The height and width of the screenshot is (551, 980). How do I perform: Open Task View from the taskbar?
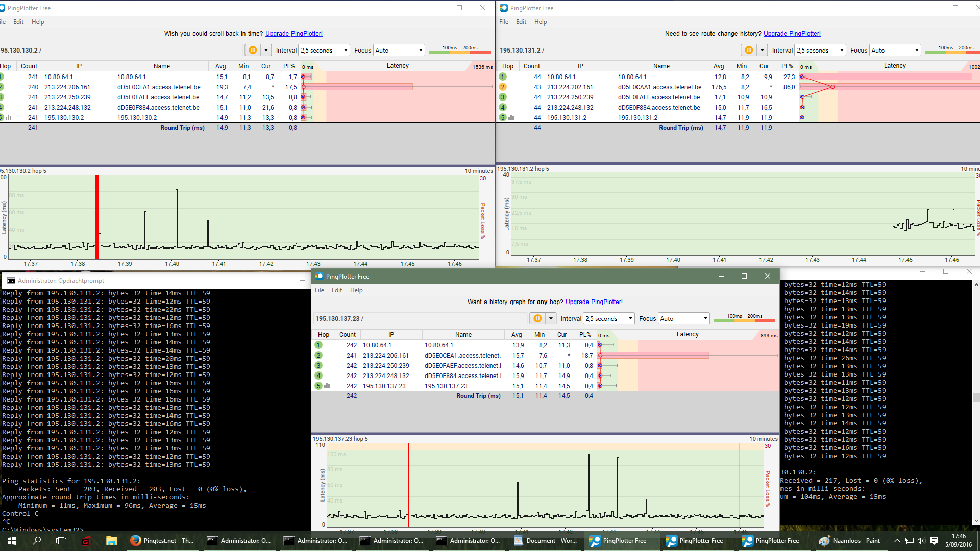[x=61, y=541]
